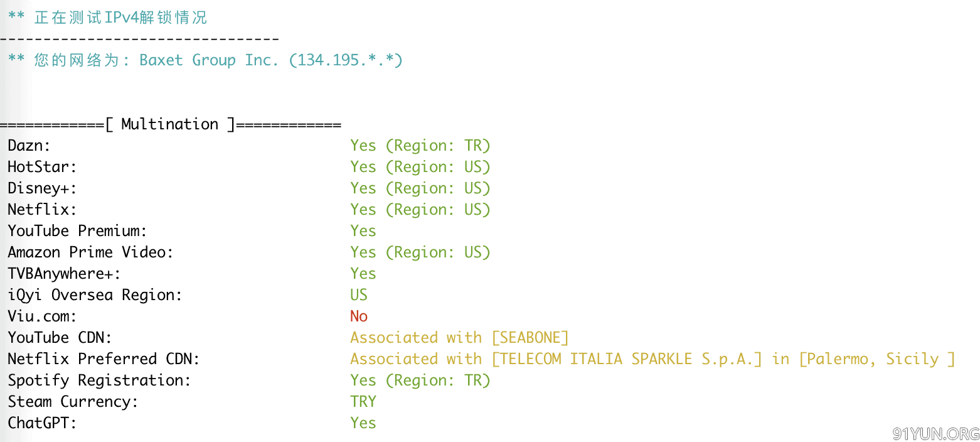Click the red No result for Viu.com
Image resolution: width=980 pixels, height=442 pixels.
(x=359, y=316)
